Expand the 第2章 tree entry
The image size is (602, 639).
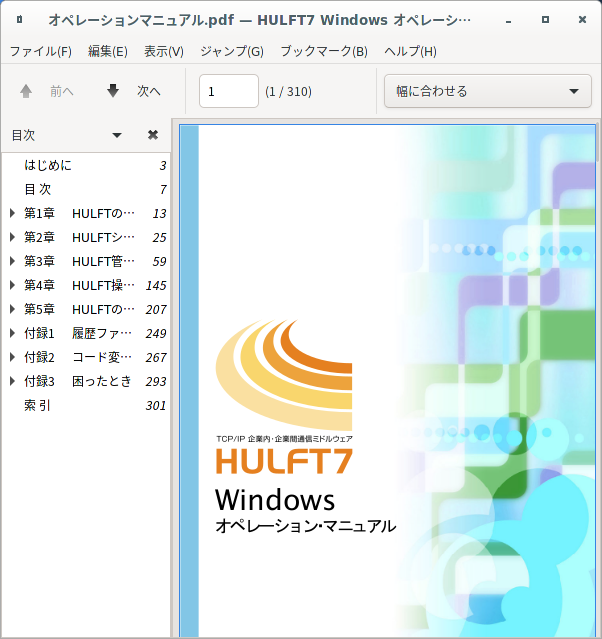pos(12,237)
